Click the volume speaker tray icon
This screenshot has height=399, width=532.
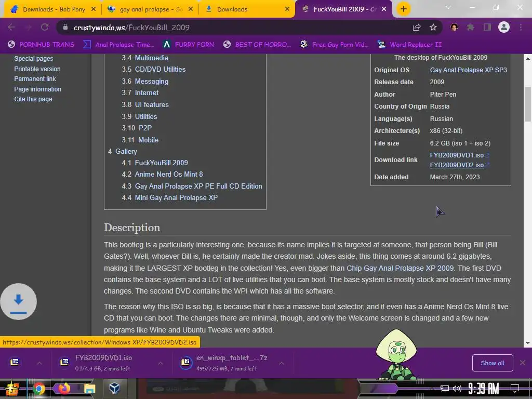tap(457, 389)
